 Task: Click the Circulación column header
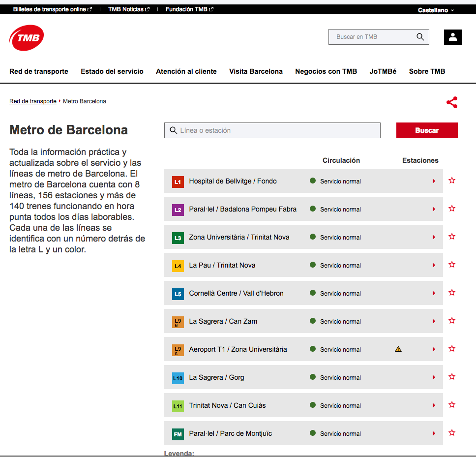341,160
